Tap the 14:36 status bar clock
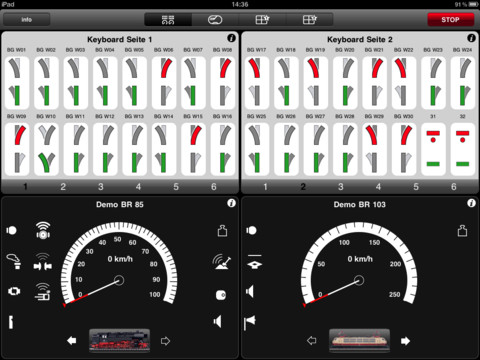 pyautogui.click(x=240, y=4)
